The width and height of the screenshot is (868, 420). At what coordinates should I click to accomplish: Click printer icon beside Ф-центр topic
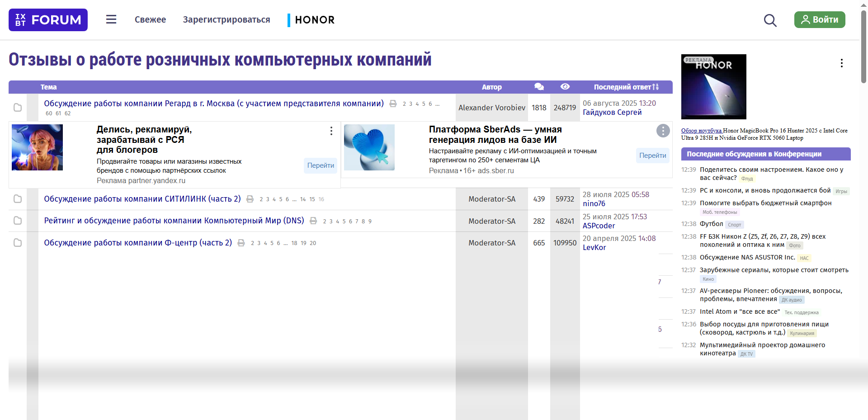tap(241, 243)
